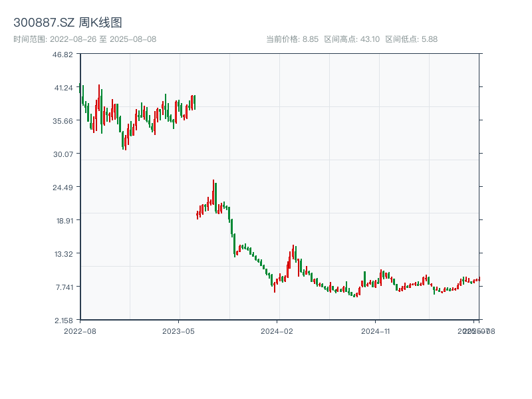Click the 区间高点 43.10 label
This screenshot has width=532, height=399.
coord(352,39)
